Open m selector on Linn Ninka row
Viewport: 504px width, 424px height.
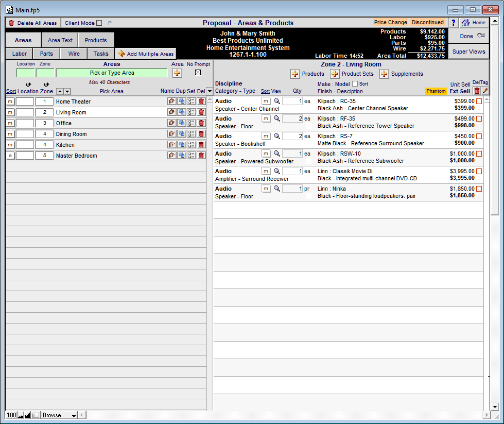click(266, 189)
